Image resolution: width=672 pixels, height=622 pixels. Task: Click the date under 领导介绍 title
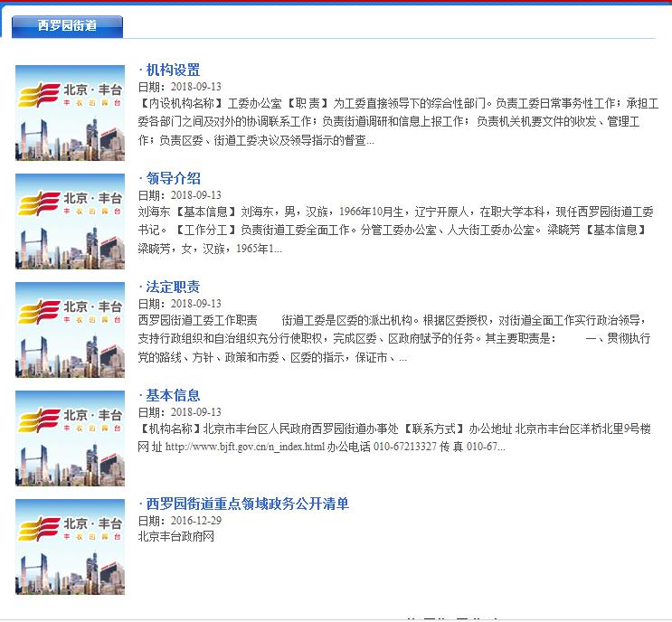(x=180, y=195)
